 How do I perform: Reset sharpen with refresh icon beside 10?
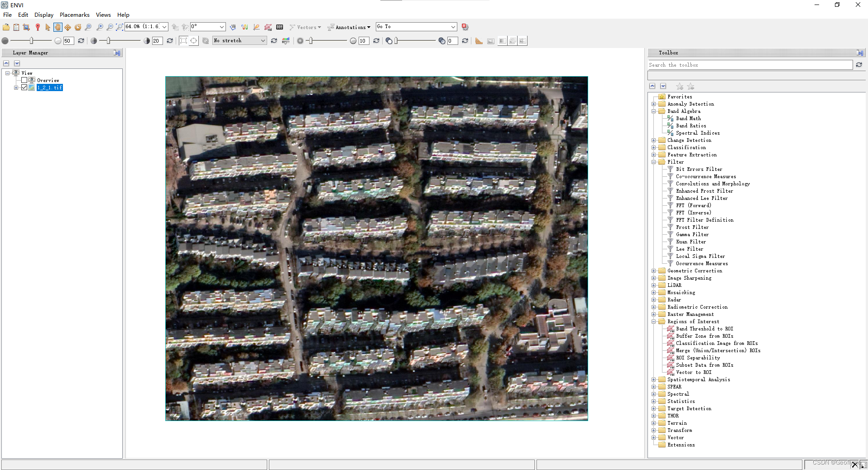(376, 41)
